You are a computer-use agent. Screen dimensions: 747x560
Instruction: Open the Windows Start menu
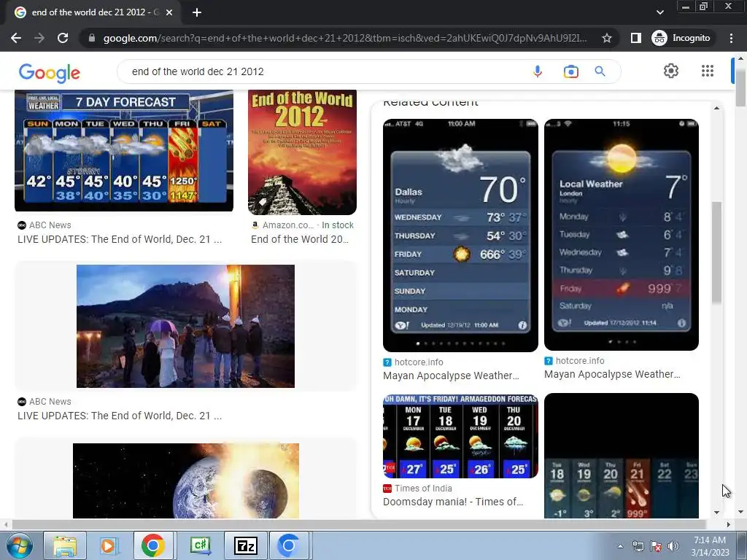pos(19,545)
